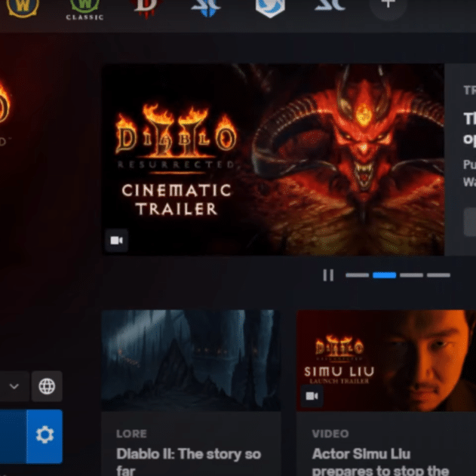476x476 pixels.
Task: Select the blue StarCraft II icon
Action: pyautogui.click(x=206, y=8)
